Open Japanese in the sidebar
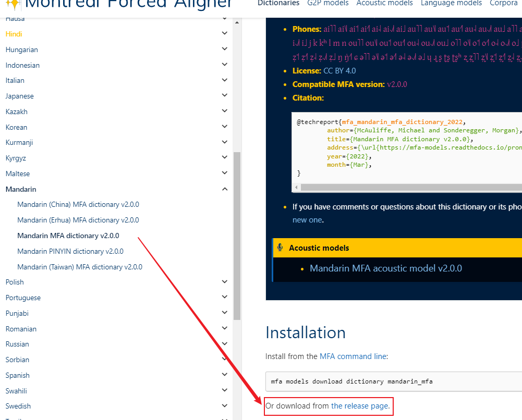Image resolution: width=522 pixels, height=420 pixels. point(20,96)
